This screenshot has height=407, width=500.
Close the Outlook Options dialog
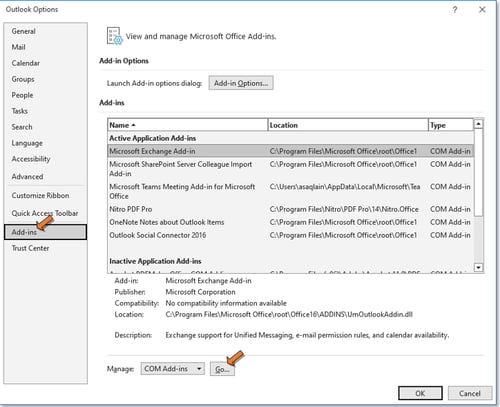click(482, 10)
